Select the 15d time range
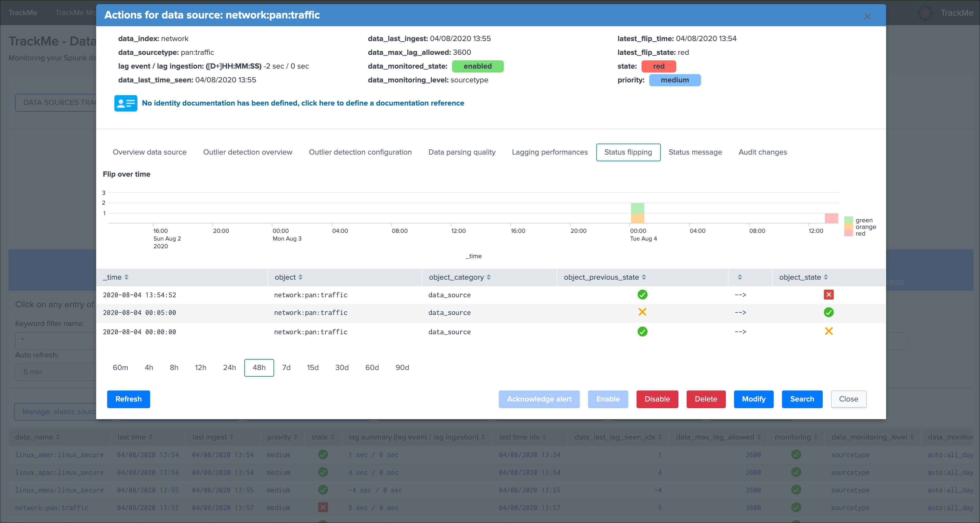Screen dimensions: 980x523 (313, 368)
